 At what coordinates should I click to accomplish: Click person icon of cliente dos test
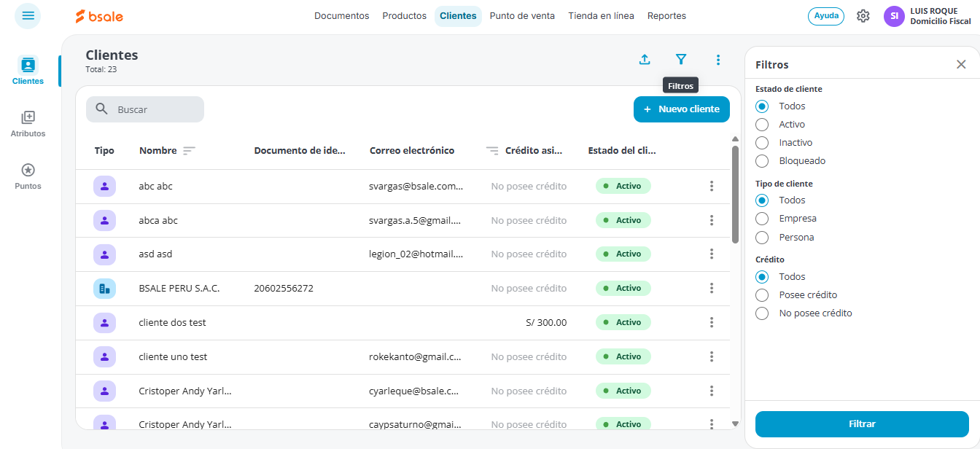(104, 323)
